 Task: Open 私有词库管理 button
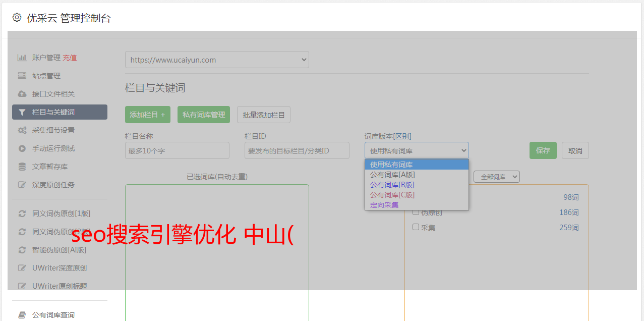click(x=204, y=115)
